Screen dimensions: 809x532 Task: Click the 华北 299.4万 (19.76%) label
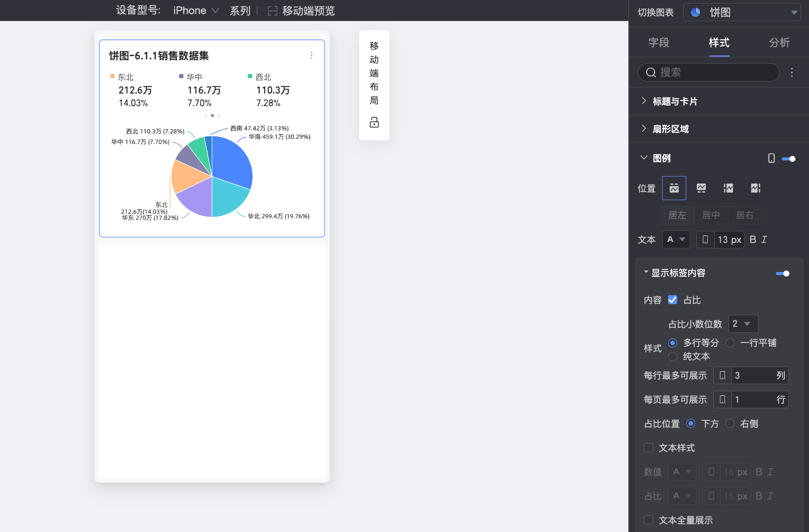click(279, 216)
